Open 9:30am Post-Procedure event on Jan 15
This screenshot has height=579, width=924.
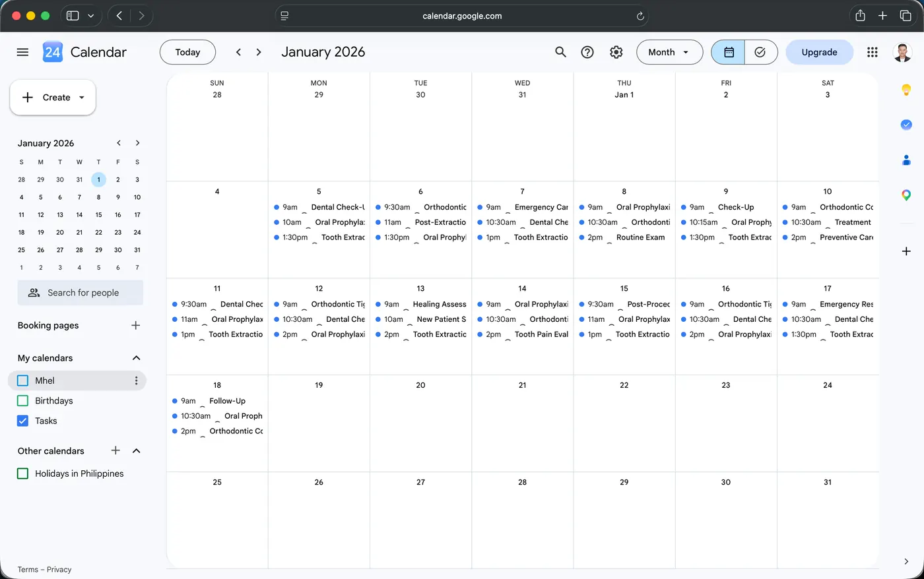624,304
